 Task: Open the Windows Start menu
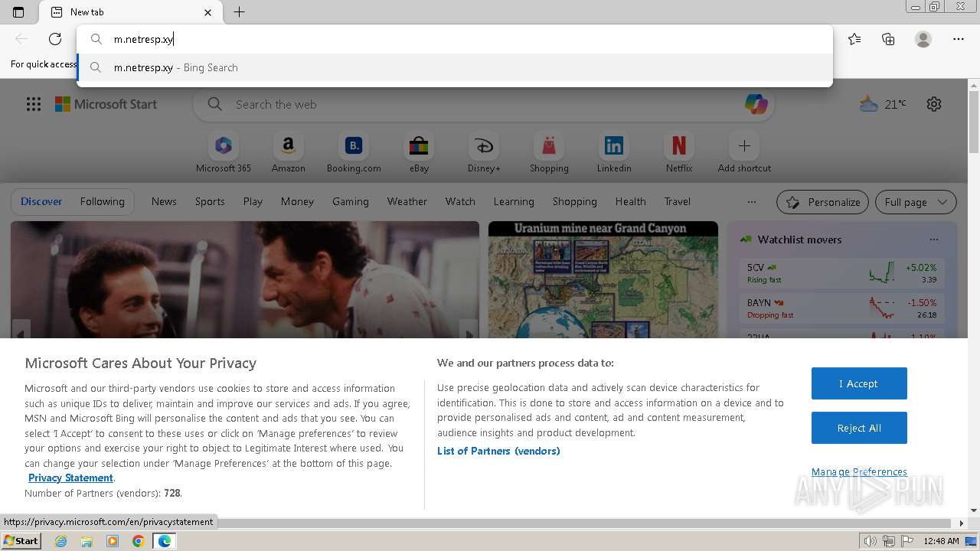(x=21, y=541)
